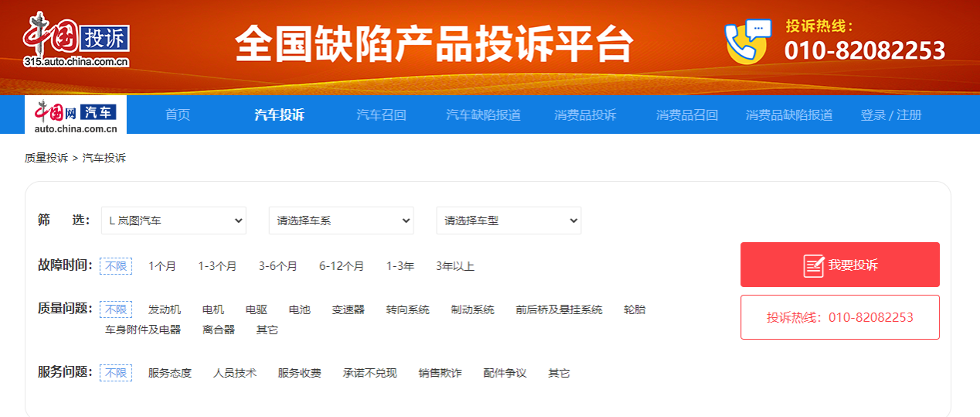
Task: Filter quality issues by 制动系统
Action: [x=473, y=309]
